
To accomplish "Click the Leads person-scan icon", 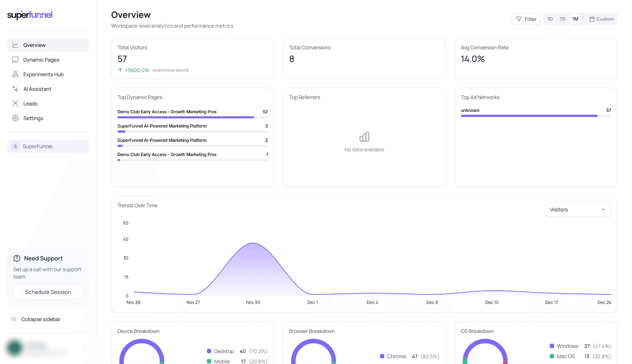I will pyautogui.click(x=15, y=103).
